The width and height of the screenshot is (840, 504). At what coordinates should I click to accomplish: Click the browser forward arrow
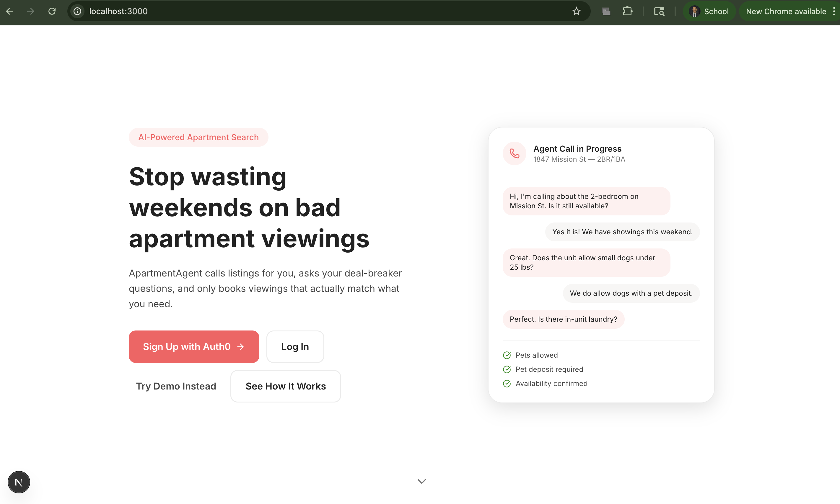click(x=31, y=11)
